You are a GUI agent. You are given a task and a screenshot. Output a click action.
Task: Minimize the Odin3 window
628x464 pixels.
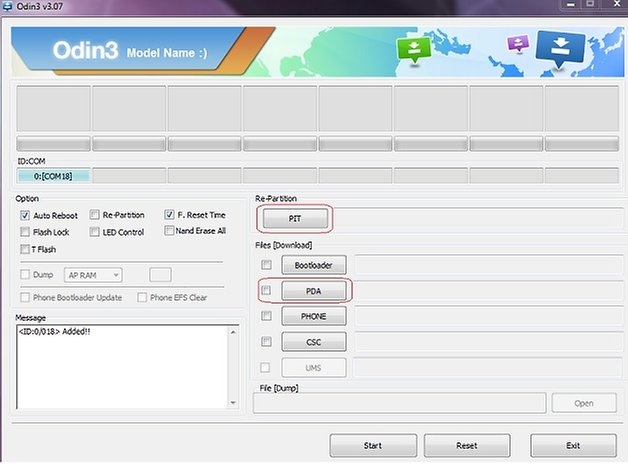571,5
